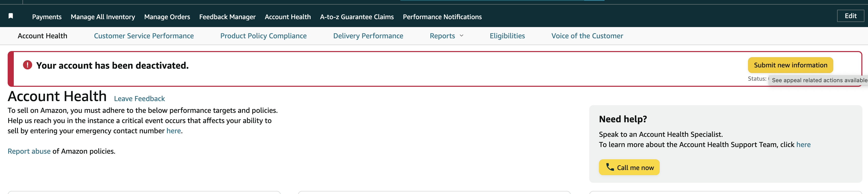Open Feedback Manager
Viewport: 868px width, 194px height.
(x=227, y=17)
